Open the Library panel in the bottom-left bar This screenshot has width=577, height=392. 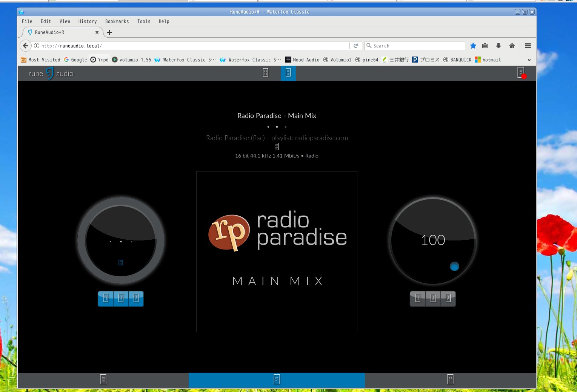tap(103, 380)
